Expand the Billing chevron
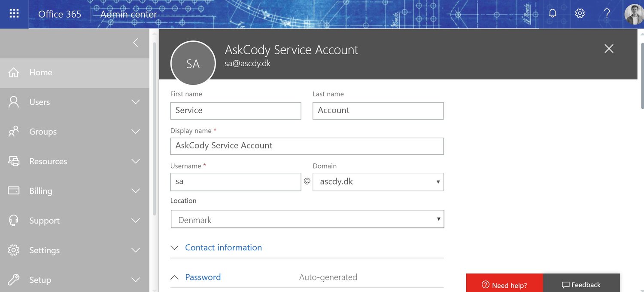The image size is (644, 292). click(136, 191)
